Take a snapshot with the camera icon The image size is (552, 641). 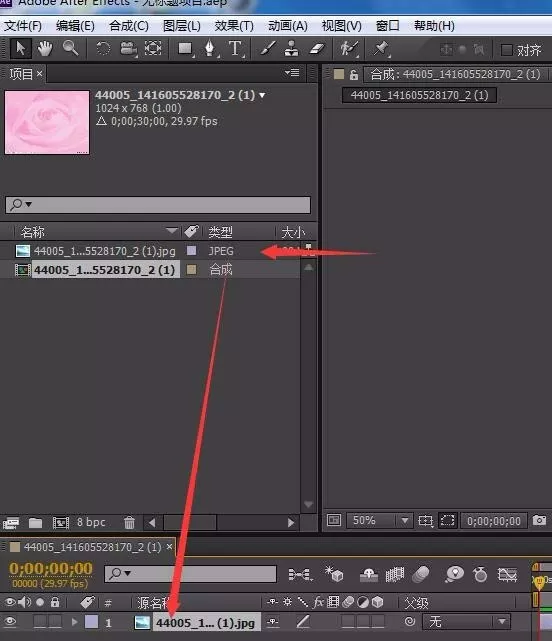pos(539,520)
